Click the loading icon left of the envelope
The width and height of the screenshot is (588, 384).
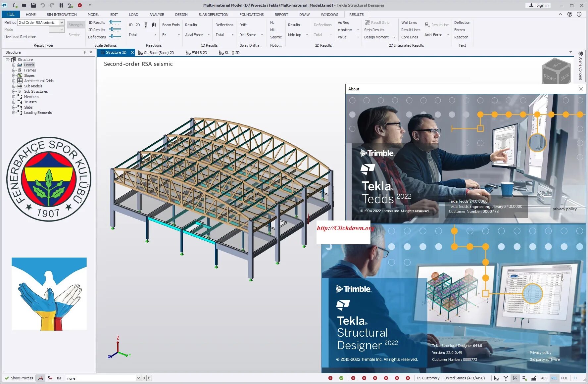[50, 378]
